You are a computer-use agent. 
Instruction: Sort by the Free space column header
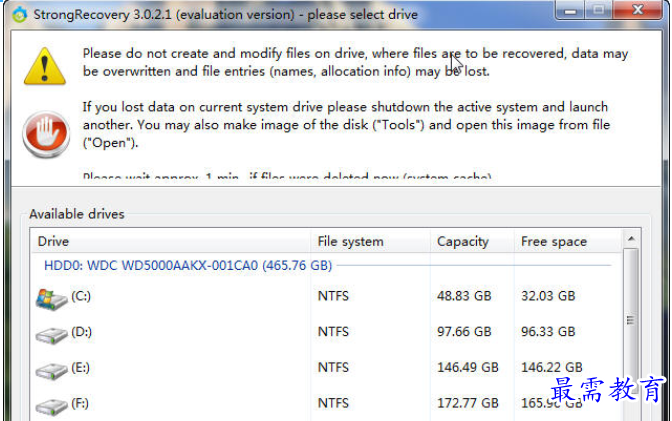(567, 241)
